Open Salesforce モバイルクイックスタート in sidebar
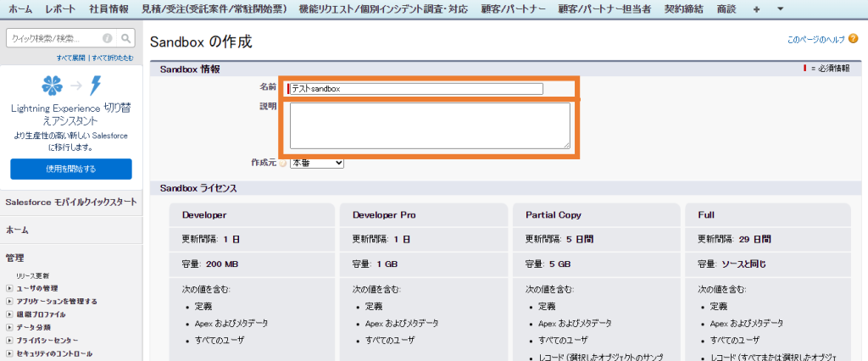The image size is (868, 361). [x=71, y=202]
